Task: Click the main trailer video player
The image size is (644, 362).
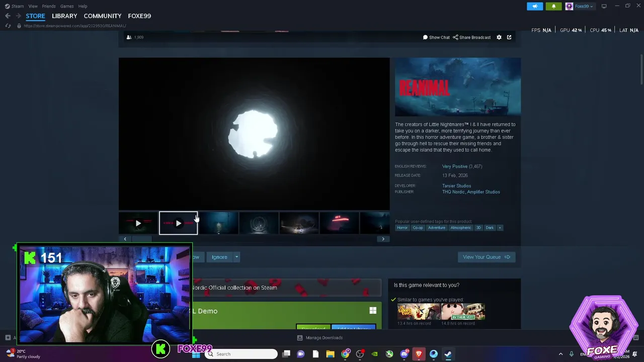Action: (x=254, y=134)
